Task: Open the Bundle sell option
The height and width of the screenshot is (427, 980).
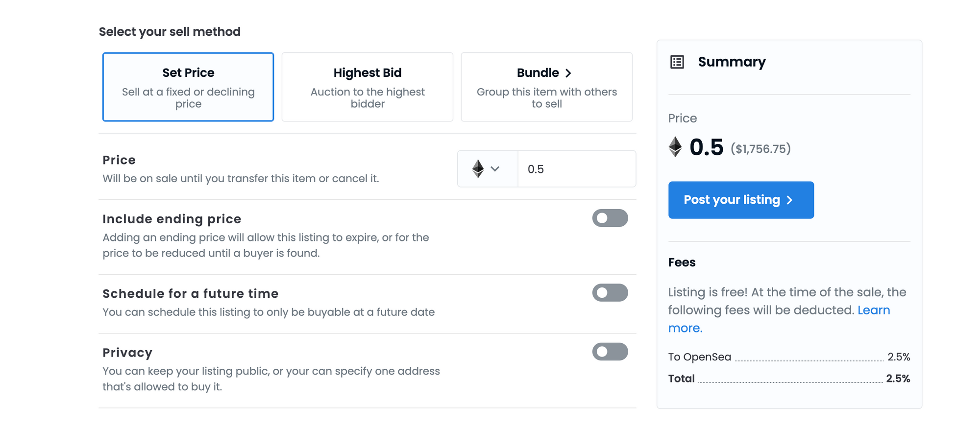Action: pyautogui.click(x=547, y=87)
